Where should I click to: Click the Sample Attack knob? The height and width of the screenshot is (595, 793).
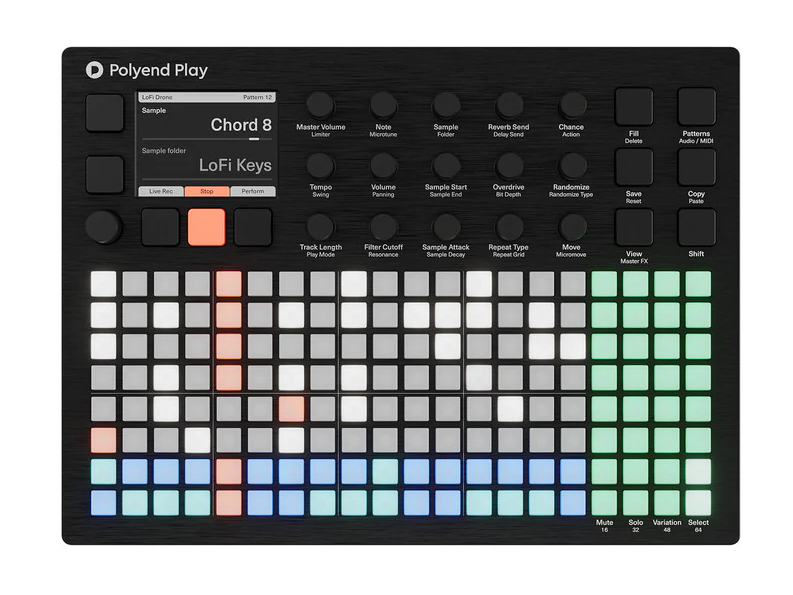click(446, 226)
